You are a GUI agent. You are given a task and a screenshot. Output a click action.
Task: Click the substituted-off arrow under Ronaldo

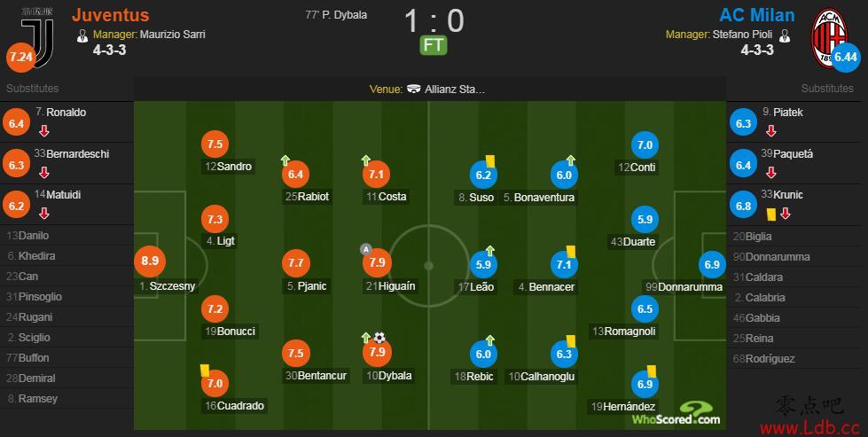tap(44, 131)
